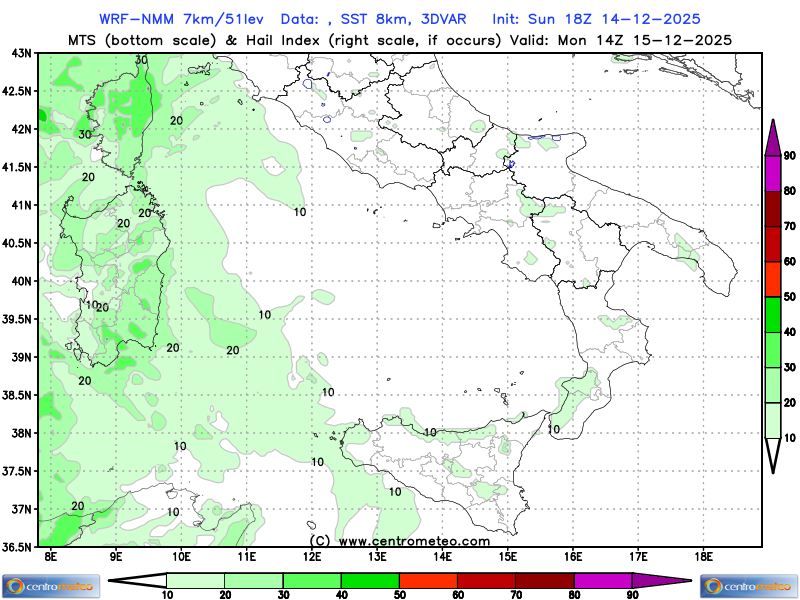The width and height of the screenshot is (800, 600).
Task: Click the 18E longitude axis label
Action: click(703, 556)
